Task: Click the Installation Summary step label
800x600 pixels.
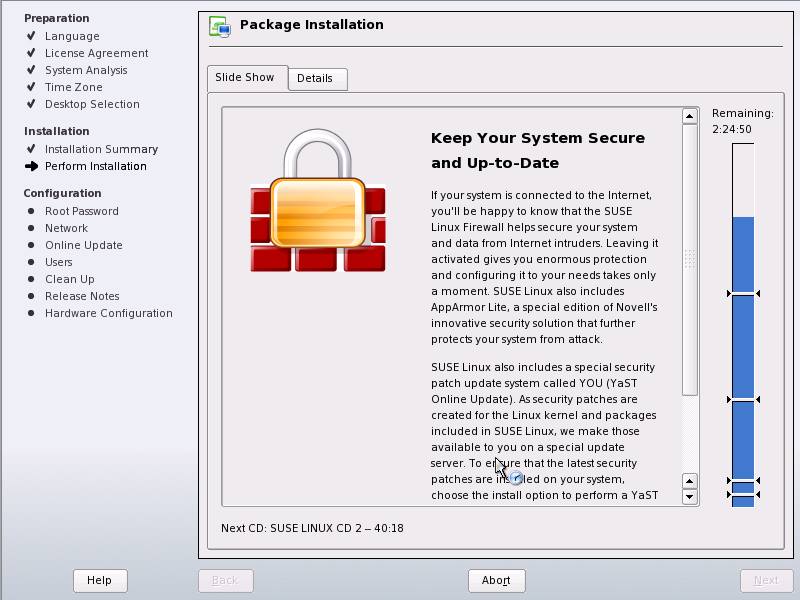Action: 102,149
